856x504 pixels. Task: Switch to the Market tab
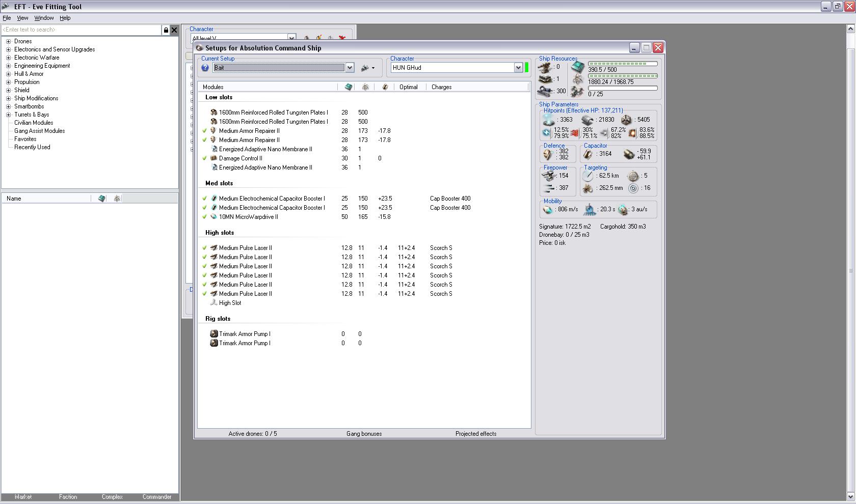coord(23,497)
